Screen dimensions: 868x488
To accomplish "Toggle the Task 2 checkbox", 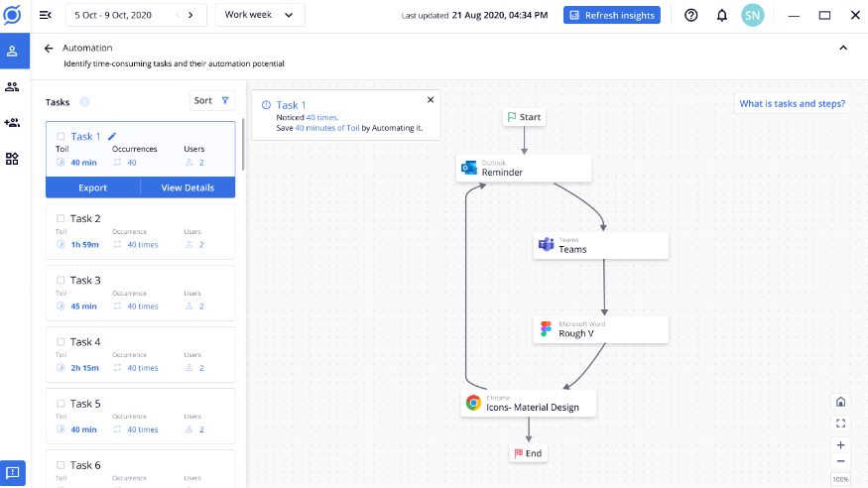I will pos(61,218).
